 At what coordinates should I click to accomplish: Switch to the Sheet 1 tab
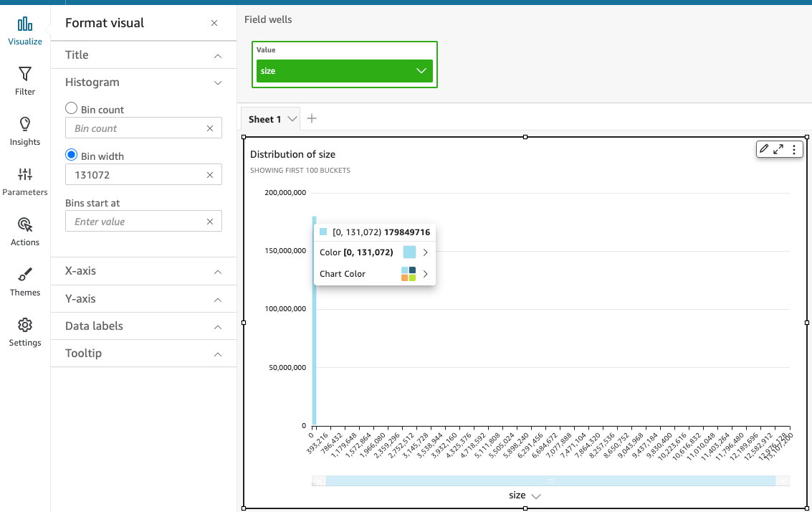coord(264,119)
